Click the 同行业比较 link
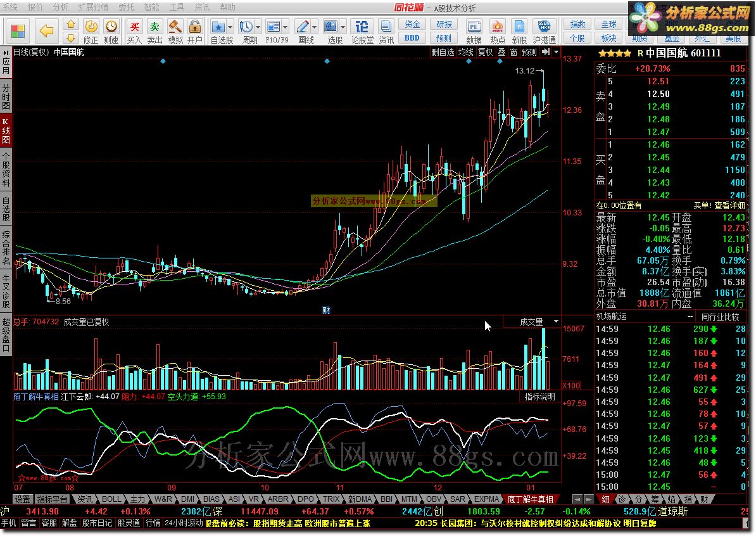756x536 pixels. coord(721,317)
